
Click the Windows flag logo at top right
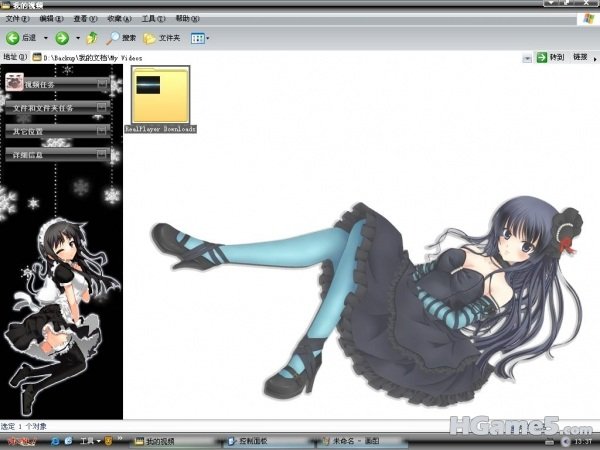(x=588, y=18)
